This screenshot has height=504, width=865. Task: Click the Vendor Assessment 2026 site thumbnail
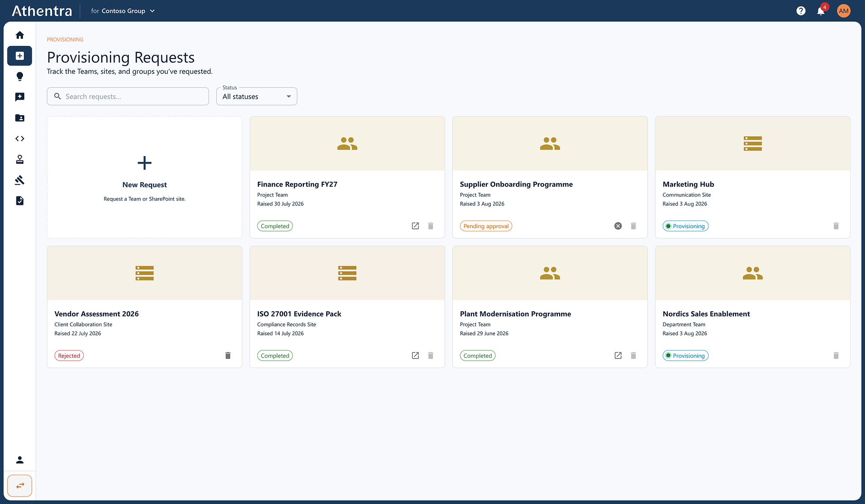pyautogui.click(x=144, y=273)
